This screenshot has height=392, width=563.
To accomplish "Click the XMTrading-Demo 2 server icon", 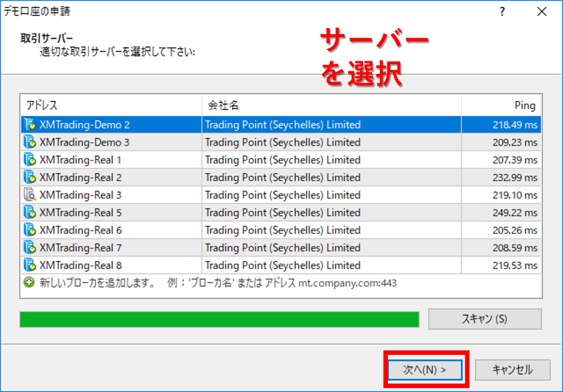I will [29, 125].
